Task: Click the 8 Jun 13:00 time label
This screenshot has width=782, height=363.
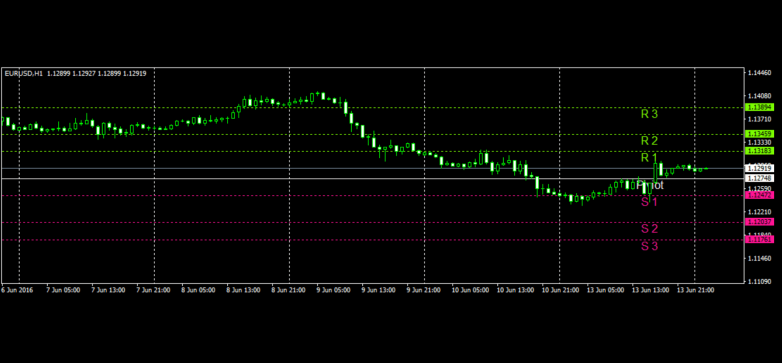Action: tap(243, 290)
